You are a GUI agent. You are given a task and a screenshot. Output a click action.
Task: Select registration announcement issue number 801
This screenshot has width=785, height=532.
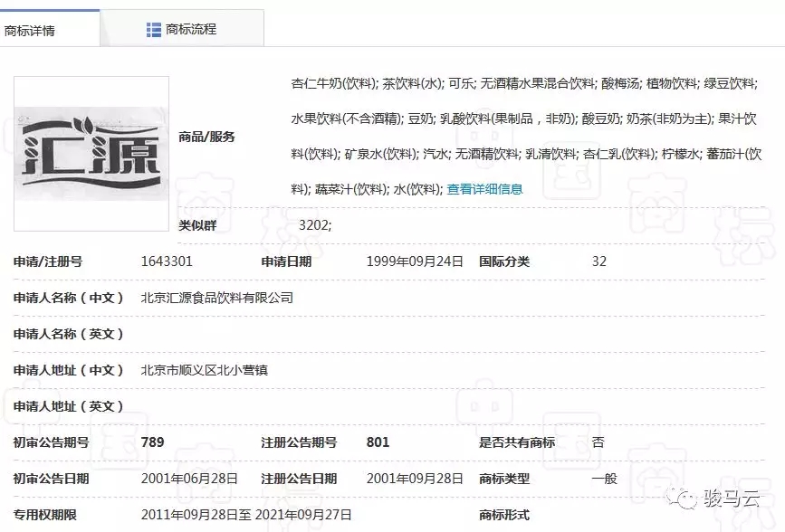(378, 442)
